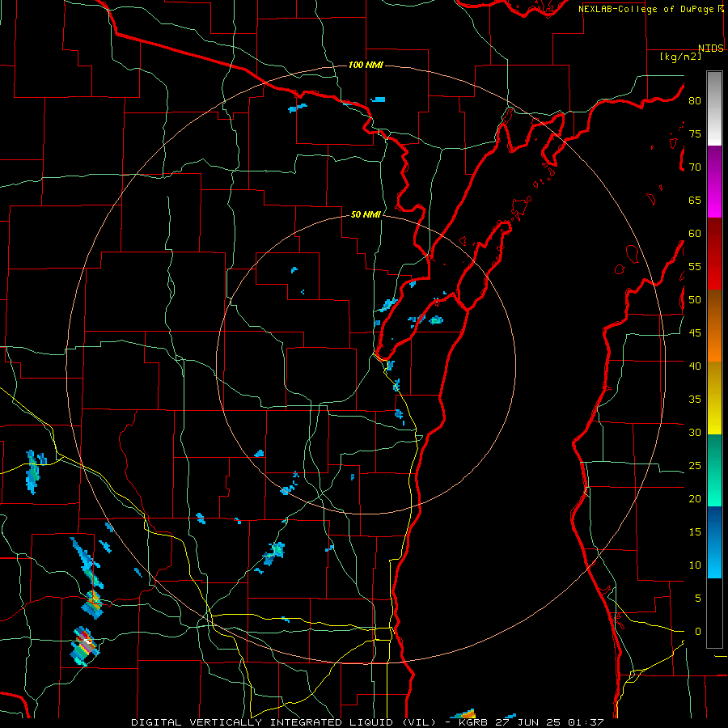This screenshot has height=728, width=728.
Task: Pick the blue segment of the color scale
Action: tap(714, 542)
